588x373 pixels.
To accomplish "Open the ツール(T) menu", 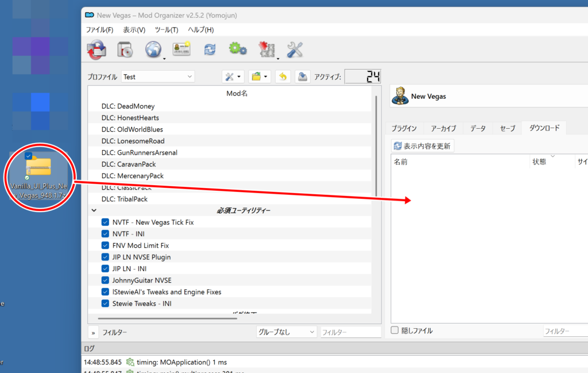I will point(167,30).
